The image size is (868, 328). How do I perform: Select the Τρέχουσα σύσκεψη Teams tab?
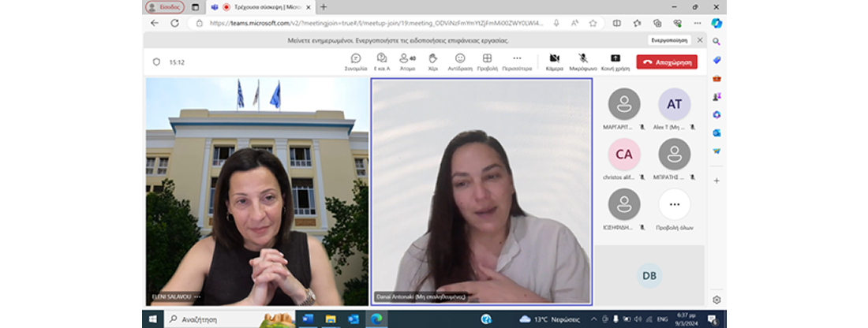(260, 7)
